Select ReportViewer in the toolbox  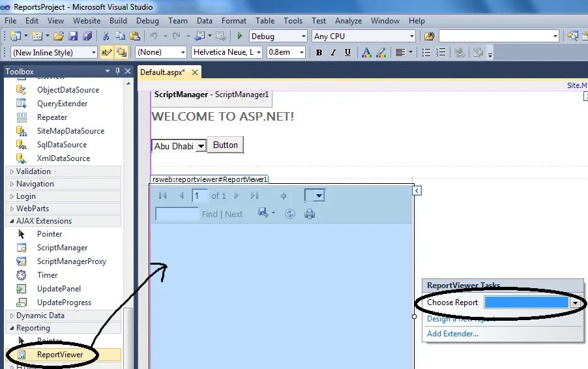pyautogui.click(x=64, y=355)
